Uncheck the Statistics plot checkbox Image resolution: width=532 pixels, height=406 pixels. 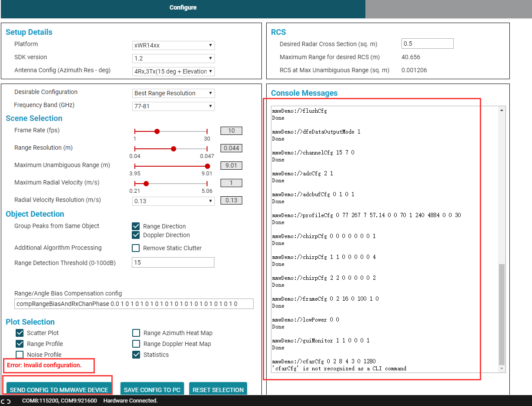[136, 355]
